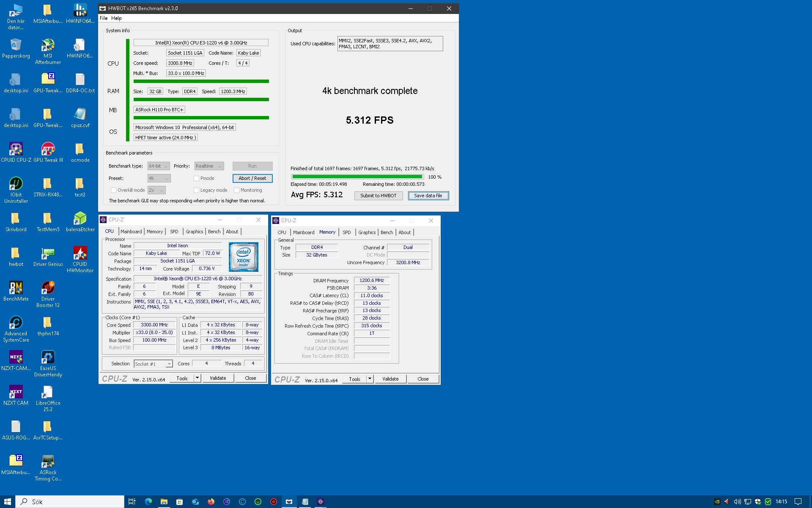The height and width of the screenshot is (508, 812).
Task: Enable the Pmode checkbox
Action: pos(196,178)
